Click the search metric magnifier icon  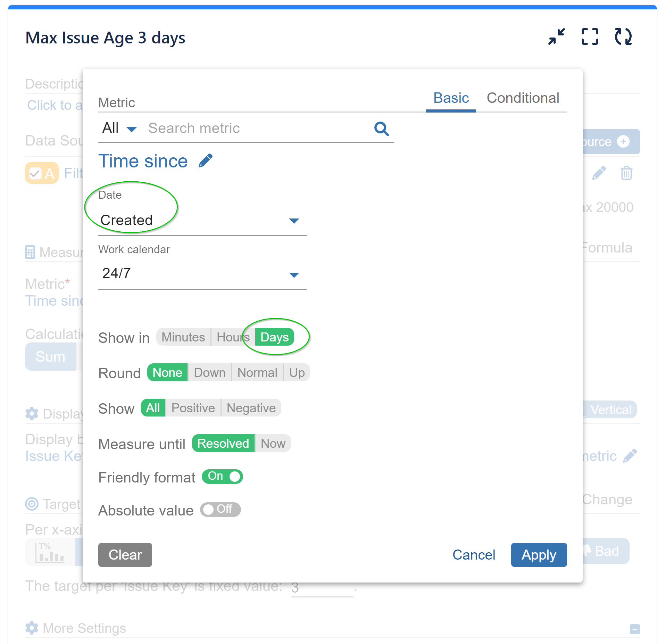[381, 129]
